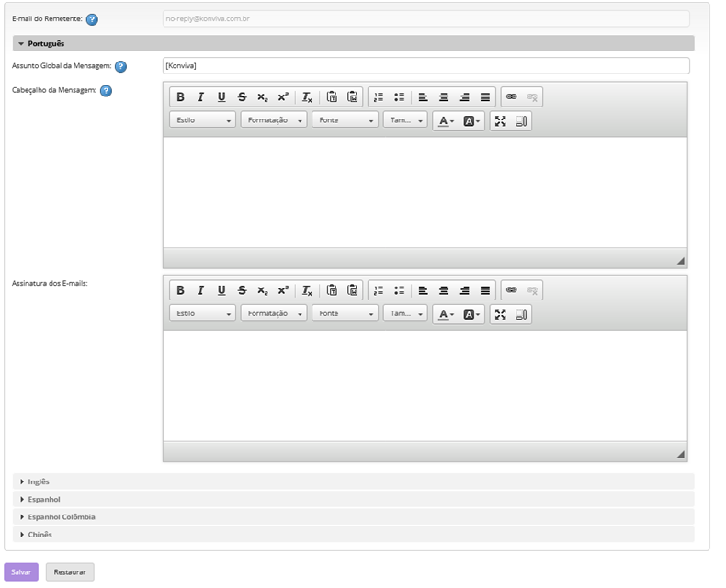Maximize the Assinatura dos E-mails editor

point(501,314)
